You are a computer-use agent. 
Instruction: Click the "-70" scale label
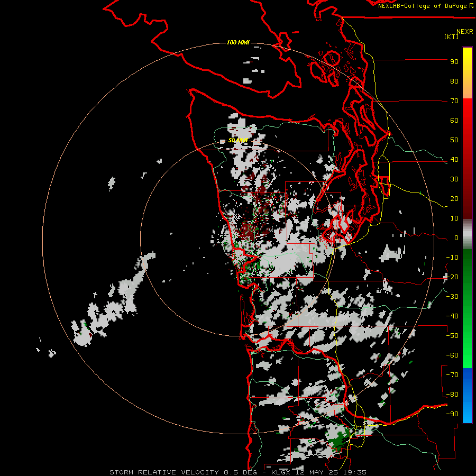pyautogui.click(x=452, y=375)
